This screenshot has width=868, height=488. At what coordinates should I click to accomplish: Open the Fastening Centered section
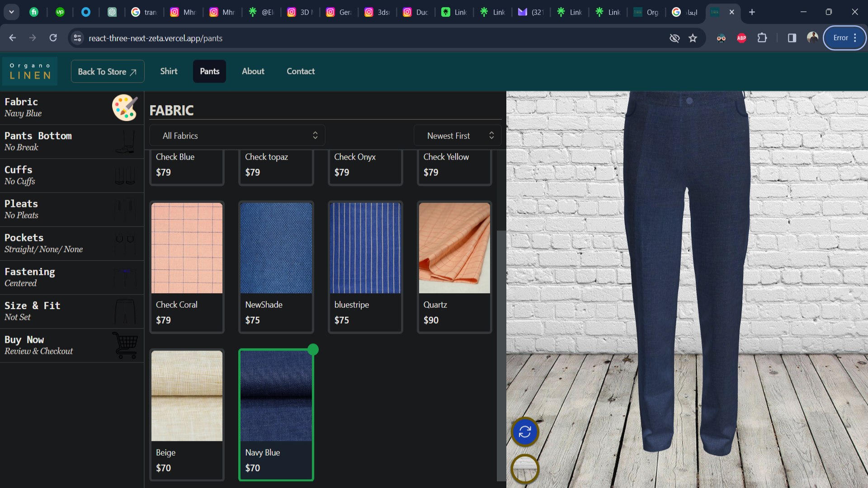click(x=72, y=277)
